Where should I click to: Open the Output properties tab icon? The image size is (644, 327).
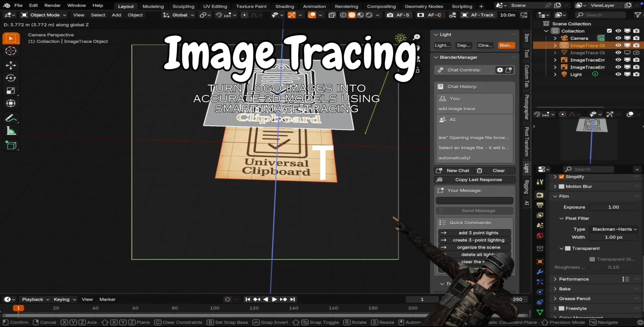[x=540, y=205]
